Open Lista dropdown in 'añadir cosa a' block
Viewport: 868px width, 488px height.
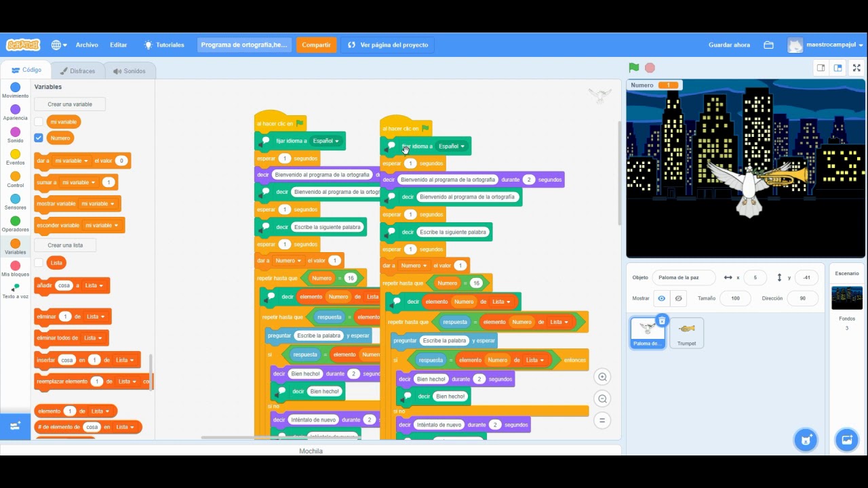tap(94, 285)
